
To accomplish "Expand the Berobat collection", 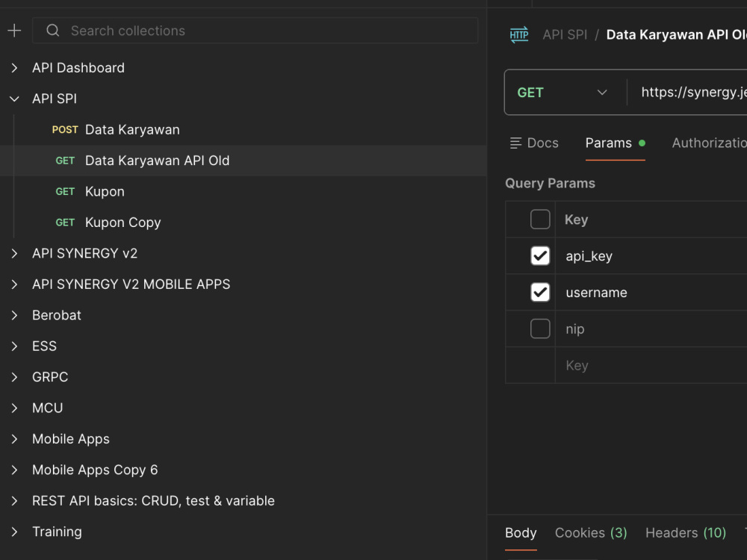I will [x=14, y=315].
